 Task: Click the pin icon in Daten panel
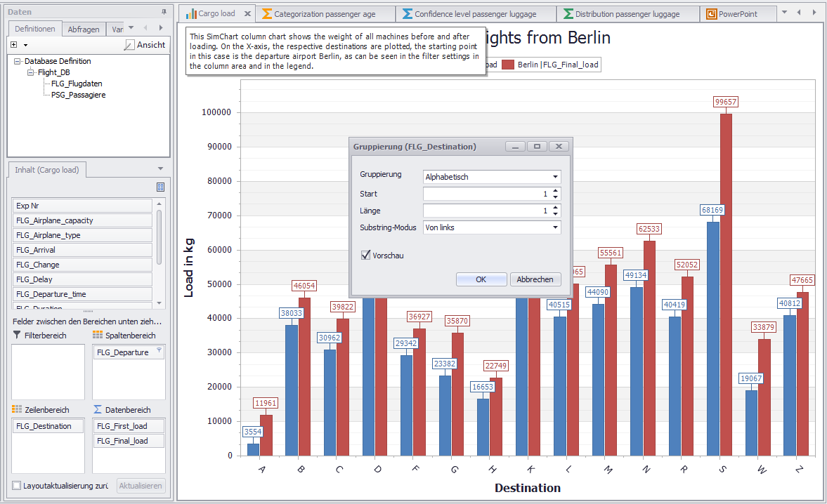coord(164,12)
